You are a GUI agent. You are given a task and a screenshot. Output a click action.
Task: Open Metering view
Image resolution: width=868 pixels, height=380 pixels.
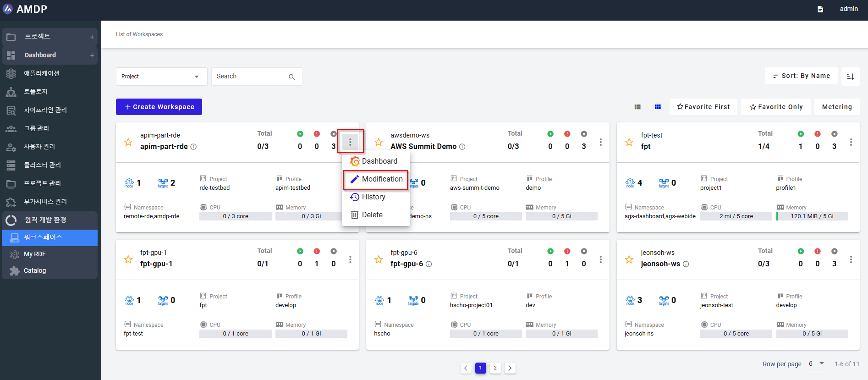pyautogui.click(x=837, y=107)
